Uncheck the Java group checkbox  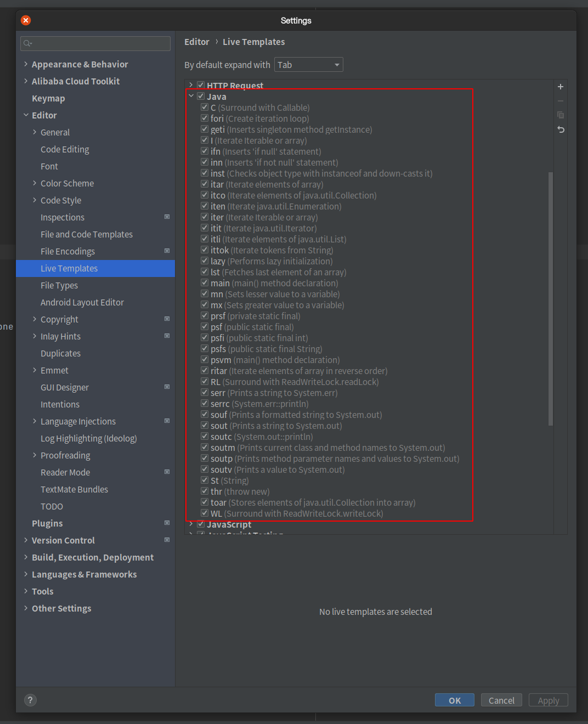201,96
